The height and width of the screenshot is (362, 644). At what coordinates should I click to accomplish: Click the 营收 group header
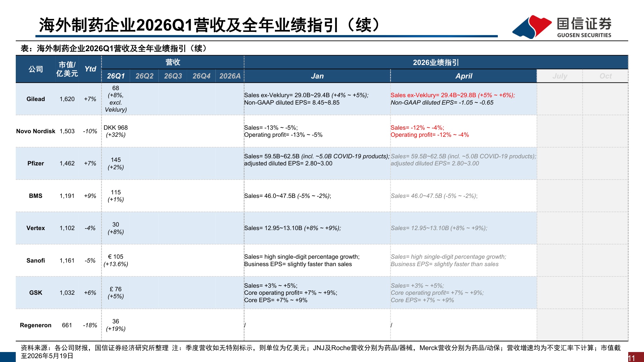pyautogui.click(x=173, y=62)
